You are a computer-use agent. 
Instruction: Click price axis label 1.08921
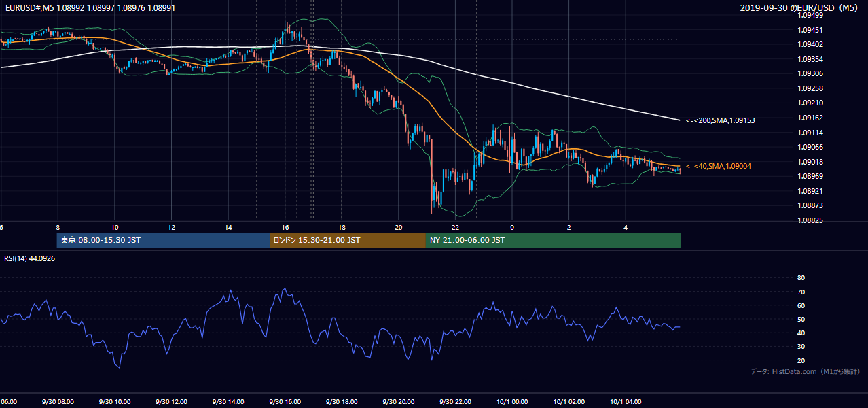pos(810,191)
